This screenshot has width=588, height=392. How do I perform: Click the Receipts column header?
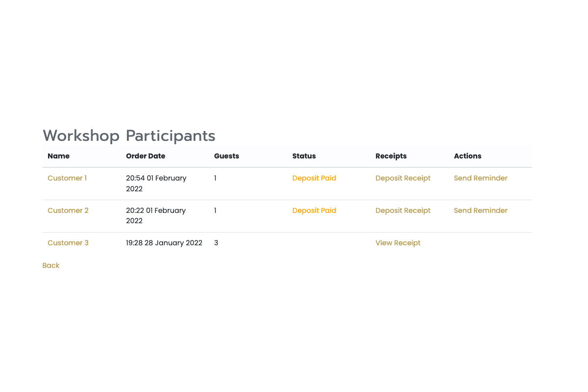click(x=391, y=156)
